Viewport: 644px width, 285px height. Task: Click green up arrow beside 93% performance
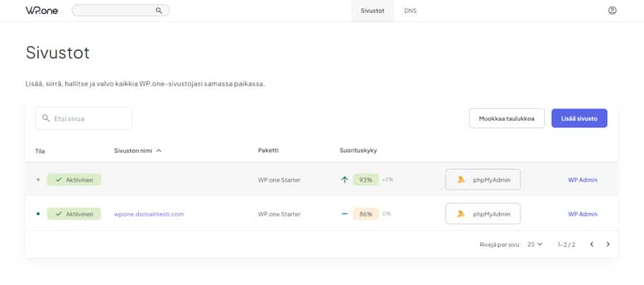345,180
